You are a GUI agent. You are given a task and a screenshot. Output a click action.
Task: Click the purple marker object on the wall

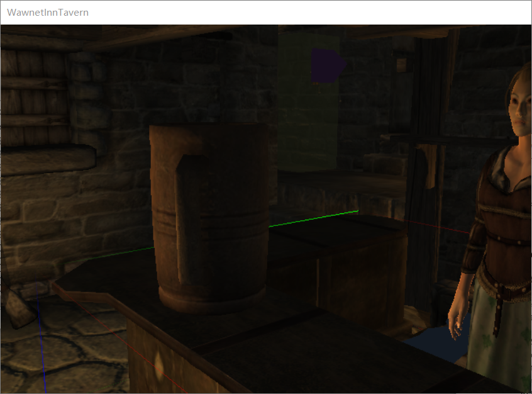pos(328,66)
